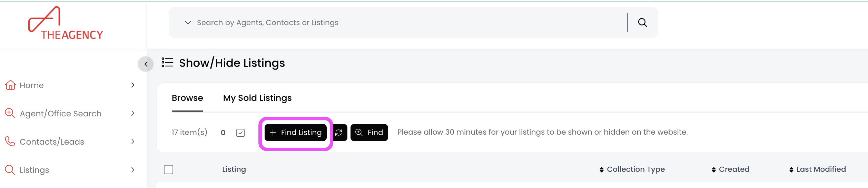This screenshot has height=188, width=868.
Task: Toggle the checked-items box next to count
Action: pos(240,133)
